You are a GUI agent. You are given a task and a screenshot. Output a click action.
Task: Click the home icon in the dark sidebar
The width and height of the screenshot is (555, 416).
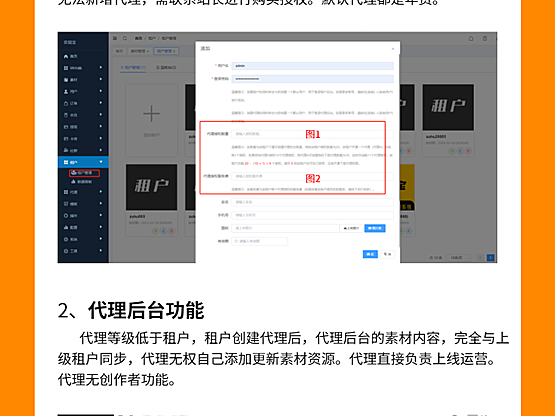[66, 56]
